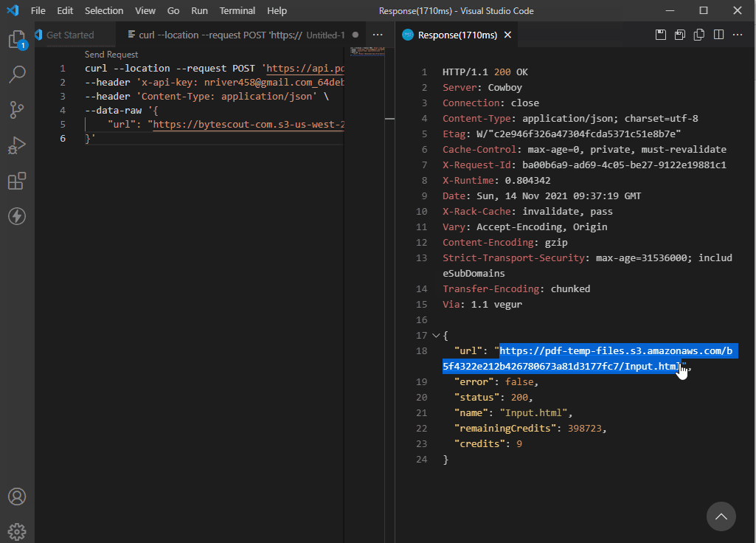Click the scroll-to-top round arrow button
756x543 pixels.
click(x=721, y=516)
